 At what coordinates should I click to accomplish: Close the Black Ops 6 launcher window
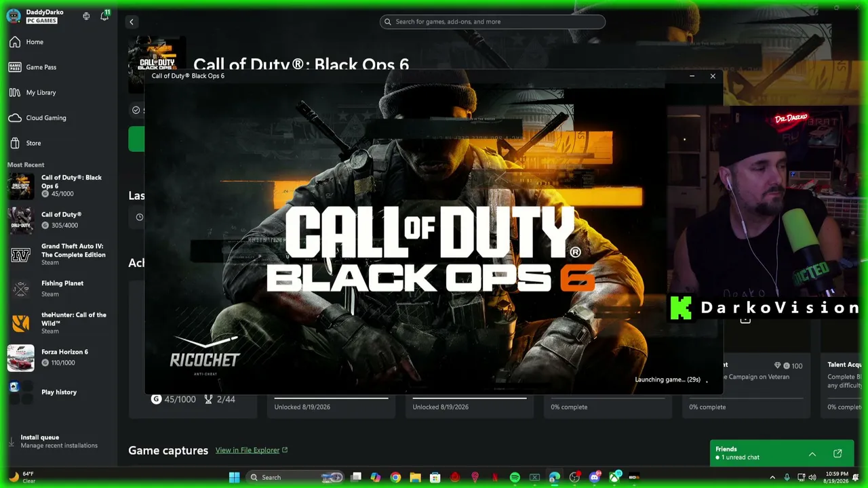713,76
